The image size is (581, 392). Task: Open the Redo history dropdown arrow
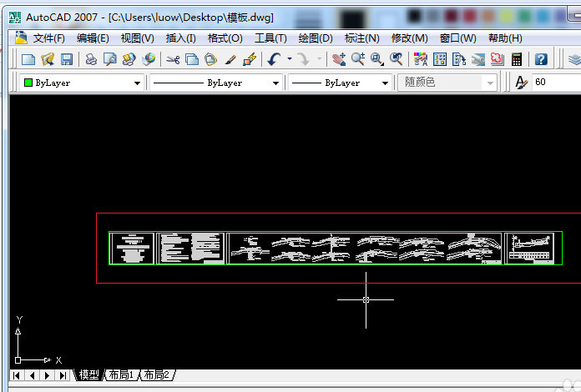click(319, 59)
